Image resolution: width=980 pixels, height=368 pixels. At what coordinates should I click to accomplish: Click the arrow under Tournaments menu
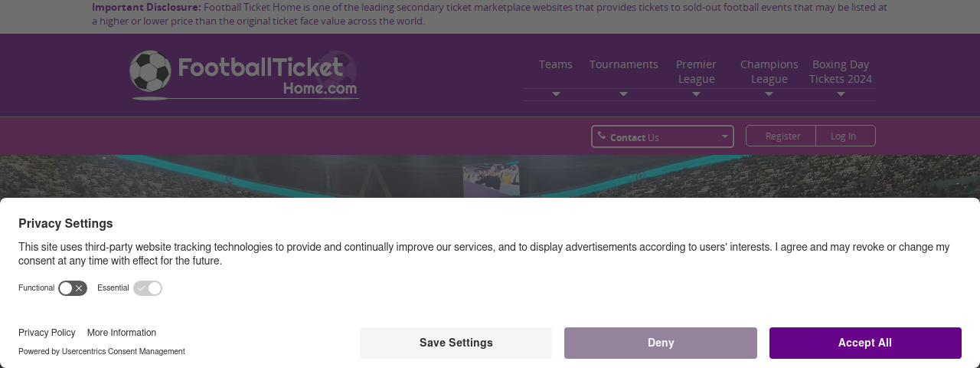pyautogui.click(x=623, y=94)
